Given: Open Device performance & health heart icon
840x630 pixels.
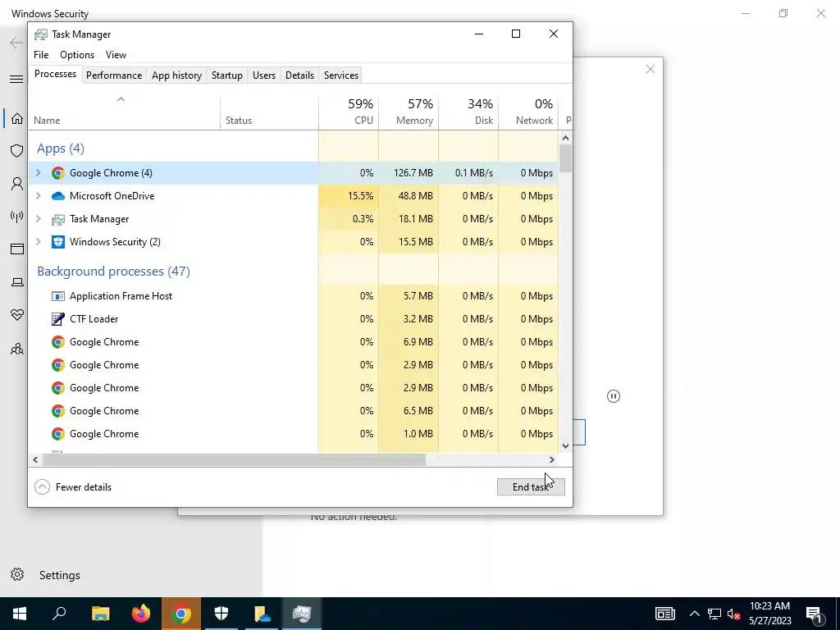Looking at the screenshot, I should click(x=17, y=314).
